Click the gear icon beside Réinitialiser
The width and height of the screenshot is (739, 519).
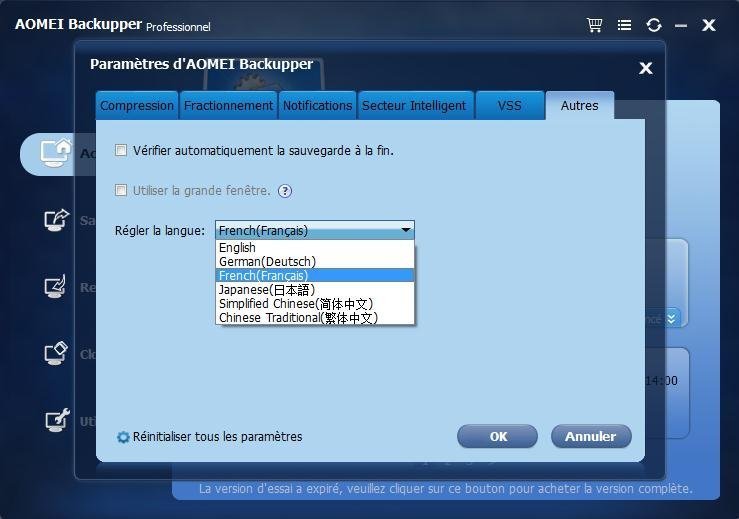pos(123,437)
